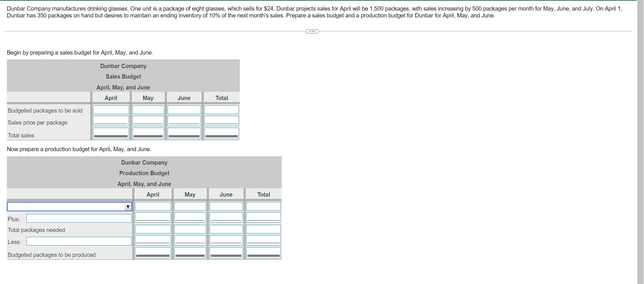This screenshot has height=284, width=644.
Task: Click the dropdown arrow on the blank selection box
Action: [x=128, y=206]
